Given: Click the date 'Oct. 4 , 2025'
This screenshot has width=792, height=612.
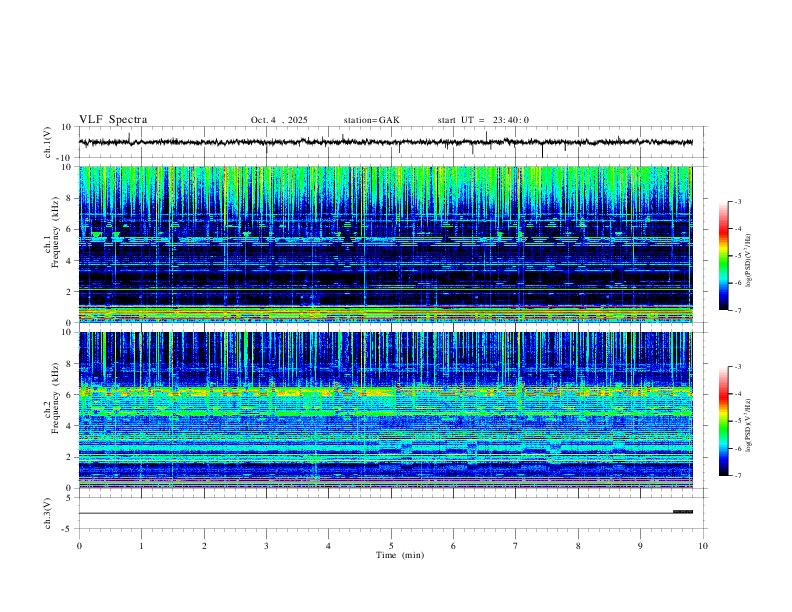Looking at the screenshot, I should 279,120.
